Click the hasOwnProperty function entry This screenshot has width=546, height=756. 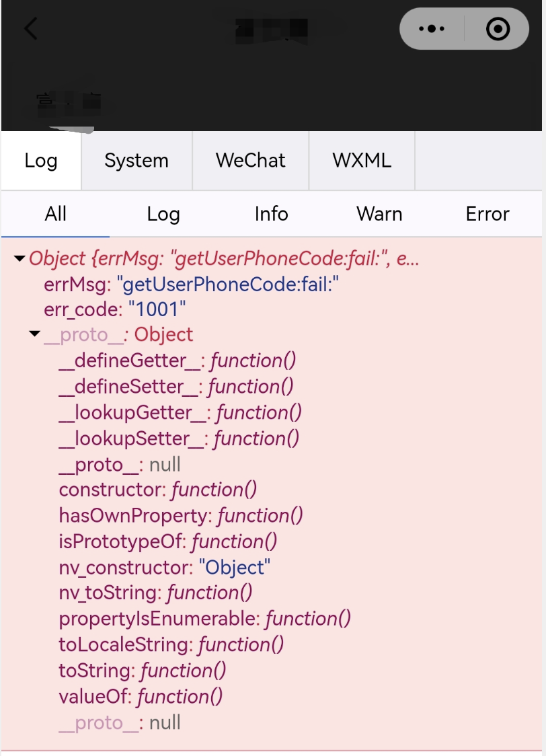click(x=181, y=516)
